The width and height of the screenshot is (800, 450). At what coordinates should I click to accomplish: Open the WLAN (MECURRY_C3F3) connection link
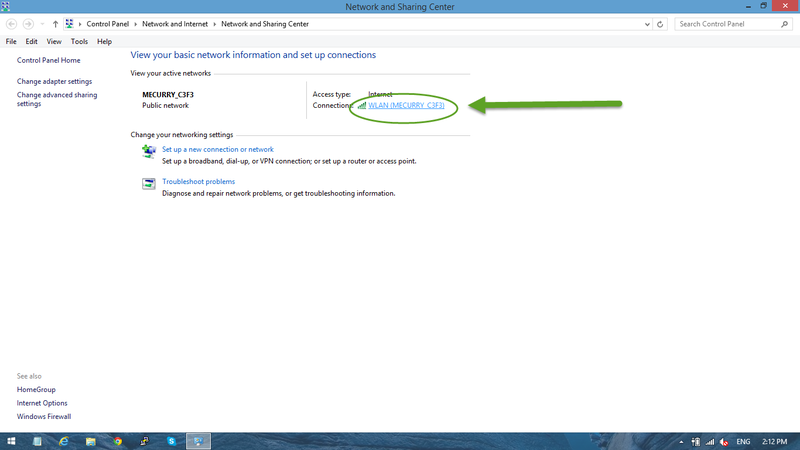[x=406, y=105]
